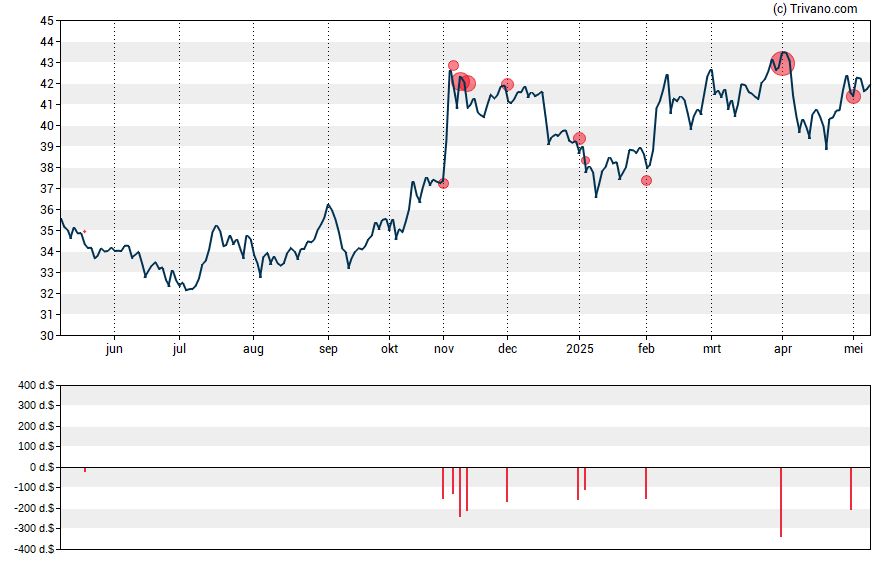This screenshot has width=888, height=565.
Task: Select the '200 d.$' axis label
Action: click(36, 426)
